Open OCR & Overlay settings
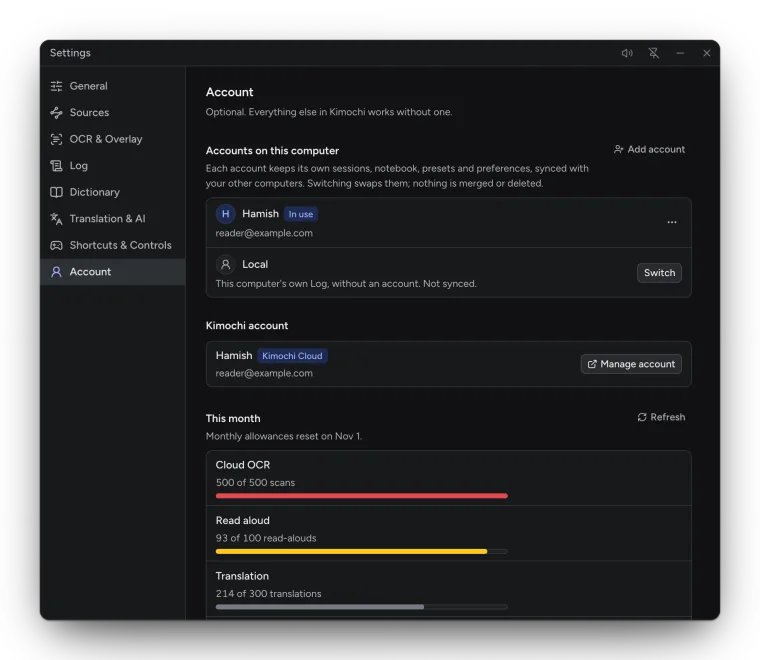 click(113, 140)
